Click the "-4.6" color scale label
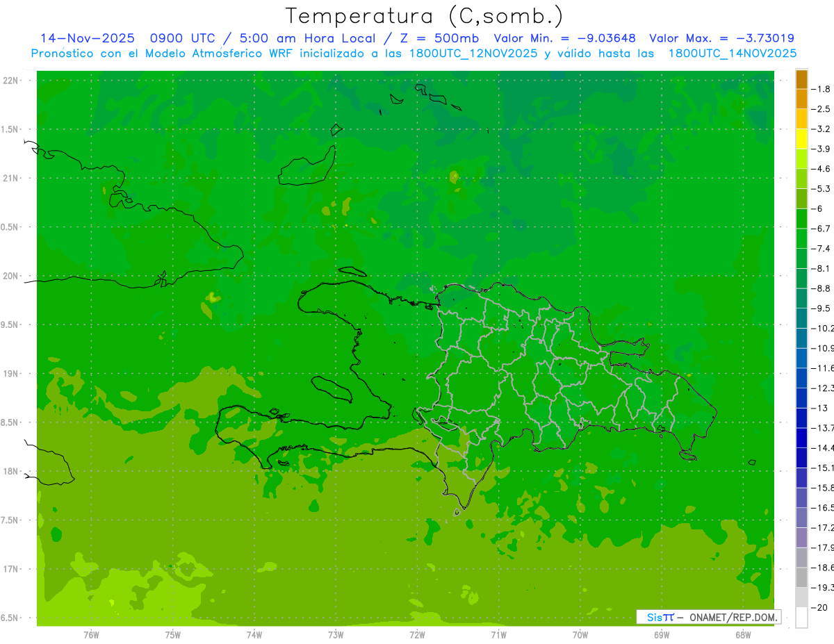 821,169
